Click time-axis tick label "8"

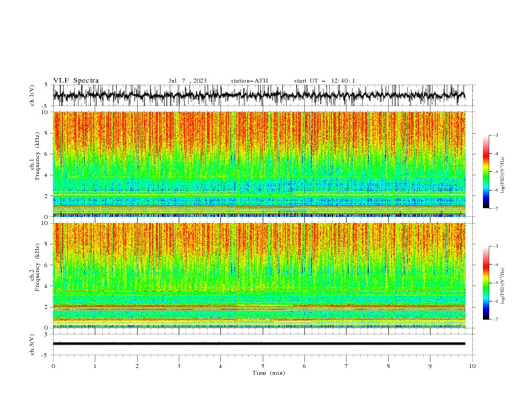[388, 366]
